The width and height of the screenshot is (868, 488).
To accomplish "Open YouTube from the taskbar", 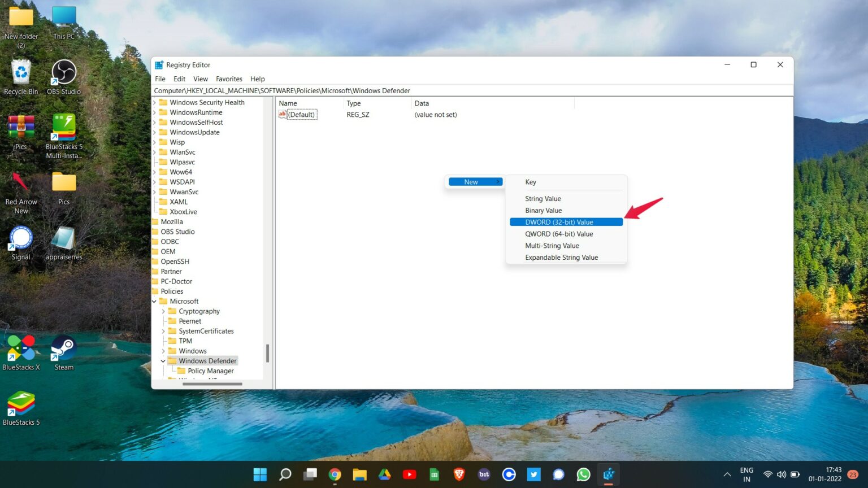I will pos(409,474).
